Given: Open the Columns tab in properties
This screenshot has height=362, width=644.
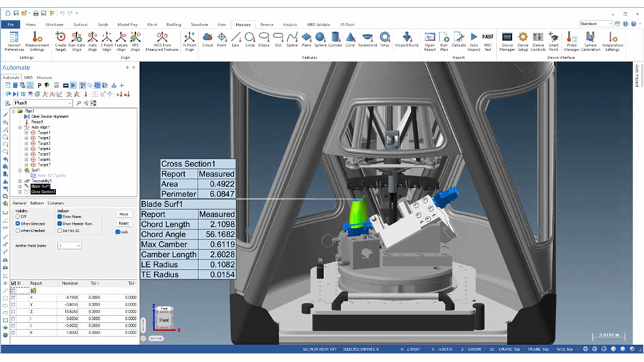Looking at the screenshot, I should click(55, 203).
